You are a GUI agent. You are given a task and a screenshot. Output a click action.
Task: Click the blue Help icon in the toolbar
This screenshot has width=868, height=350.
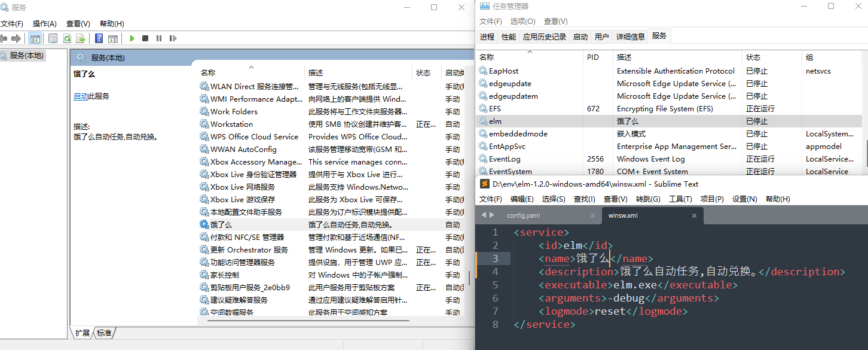pos(99,38)
